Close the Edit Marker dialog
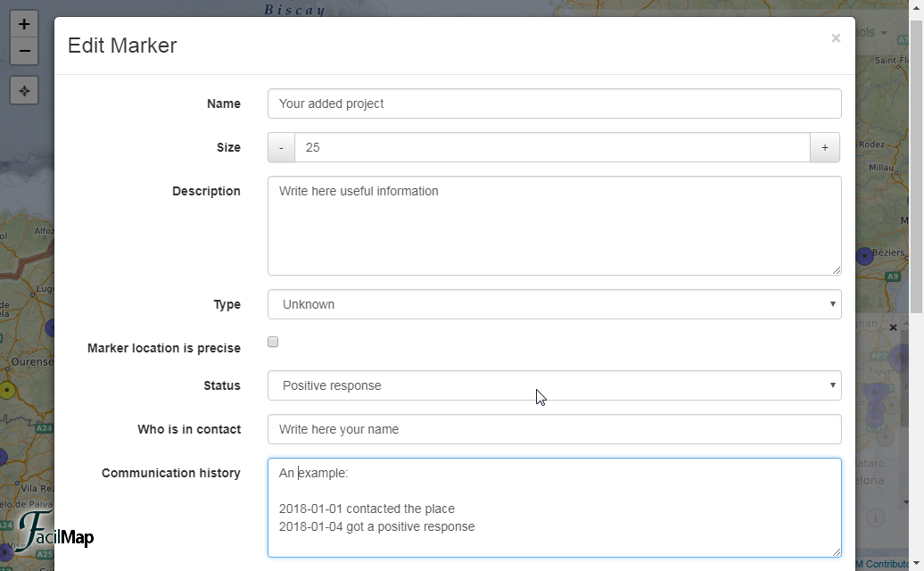 click(x=835, y=38)
